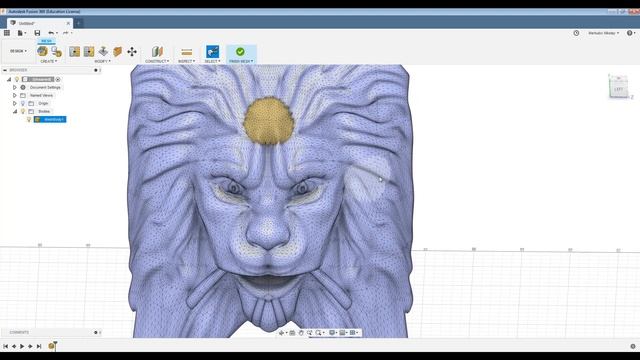Click the BRep to Mesh tool icon

coord(56,51)
